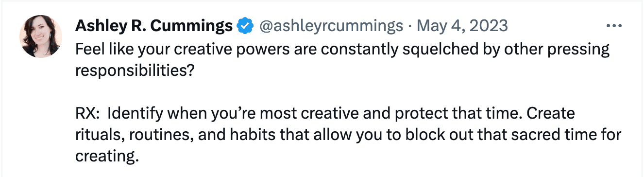Click the word "responsibilities?" in the tweet
This screenshot has width=644, height=177.
pos(135,71)
